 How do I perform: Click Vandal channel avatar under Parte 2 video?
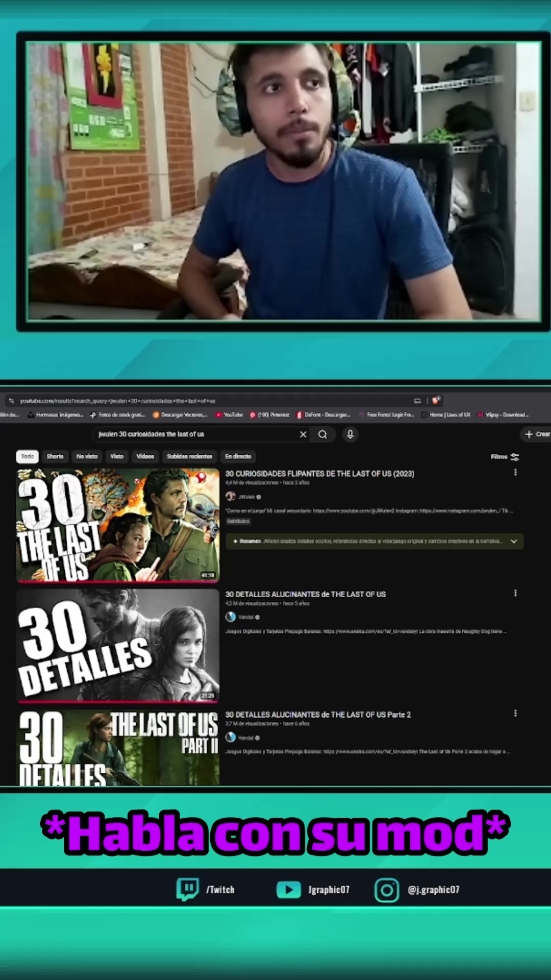[x=231, y=738]
